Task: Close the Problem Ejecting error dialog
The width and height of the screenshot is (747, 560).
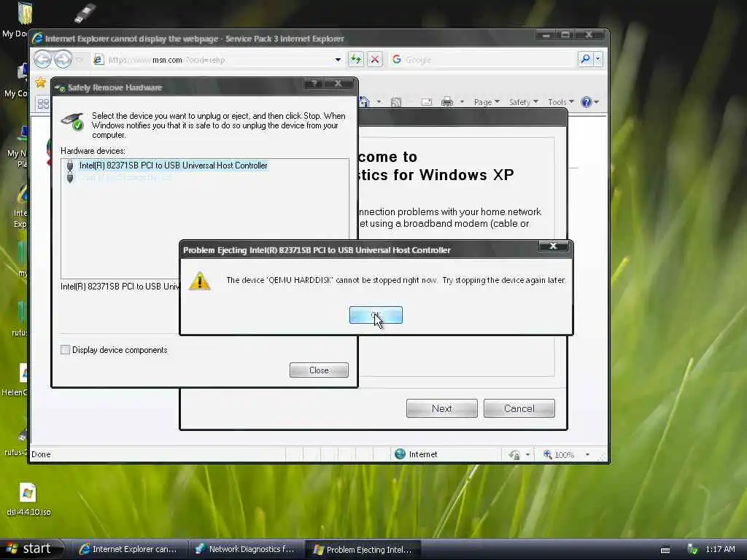Action: click(x=553, y=246)
